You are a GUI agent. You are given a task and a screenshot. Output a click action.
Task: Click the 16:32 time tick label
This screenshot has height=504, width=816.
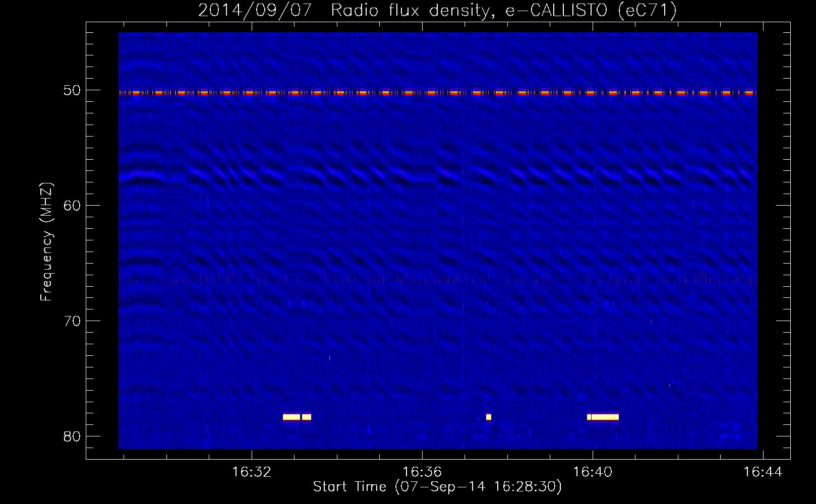click(252, 472)
